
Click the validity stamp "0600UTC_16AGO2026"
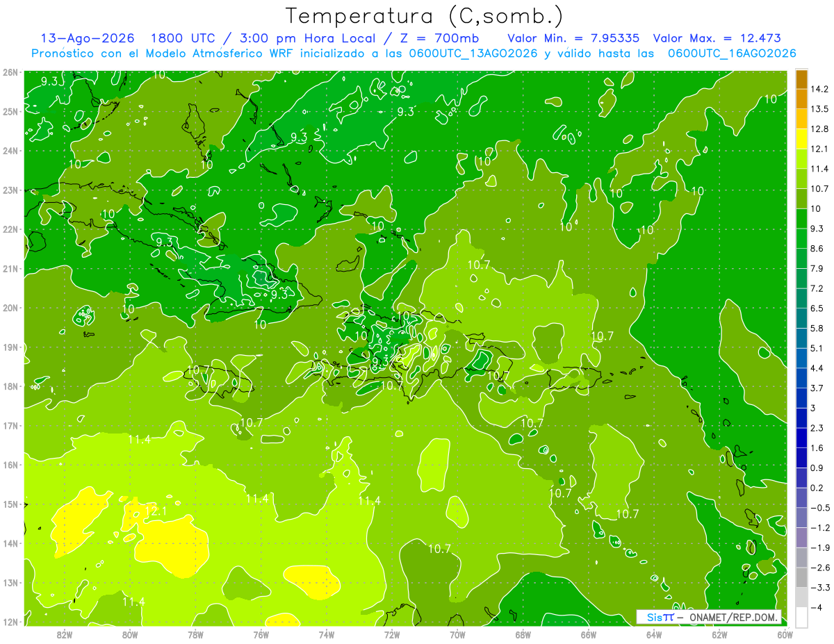731,53
